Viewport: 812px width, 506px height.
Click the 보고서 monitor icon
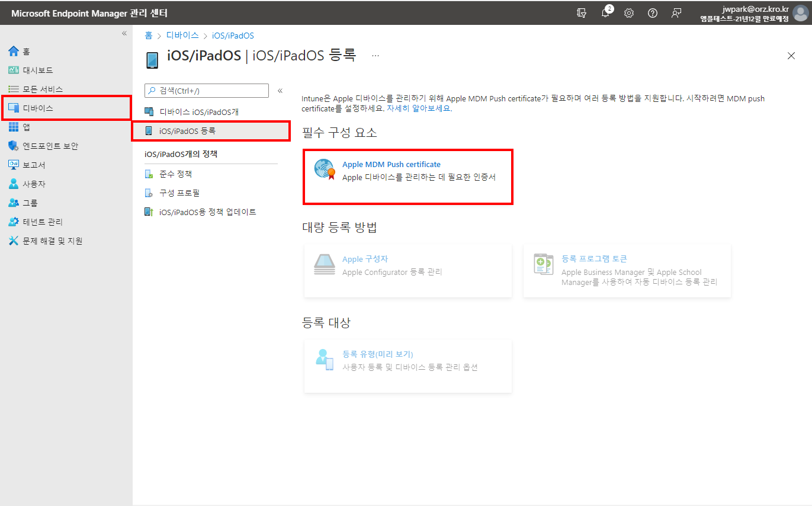pyautogui.click(x=14, y=165)
